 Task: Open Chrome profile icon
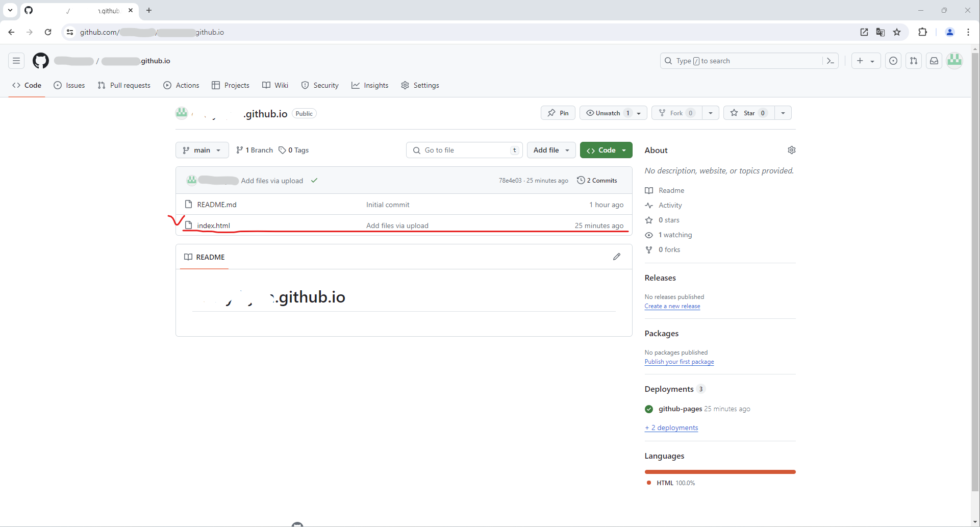click(950, 32)
